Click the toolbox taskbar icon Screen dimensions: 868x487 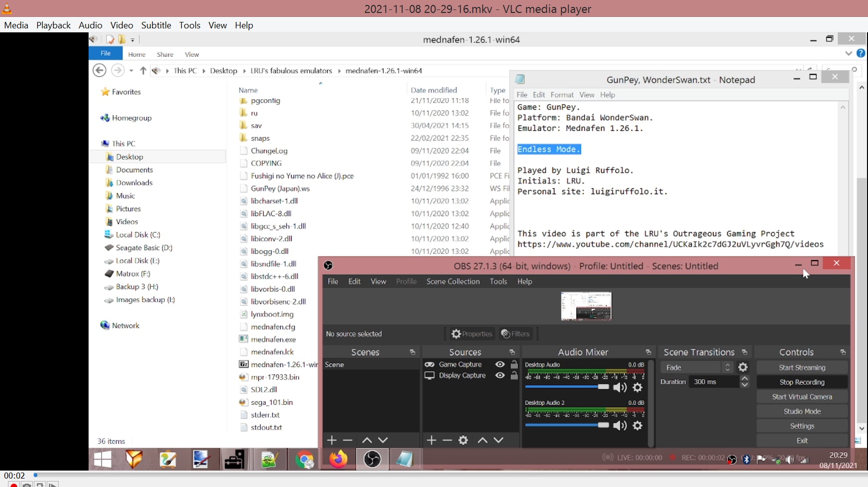coord(234,459)
